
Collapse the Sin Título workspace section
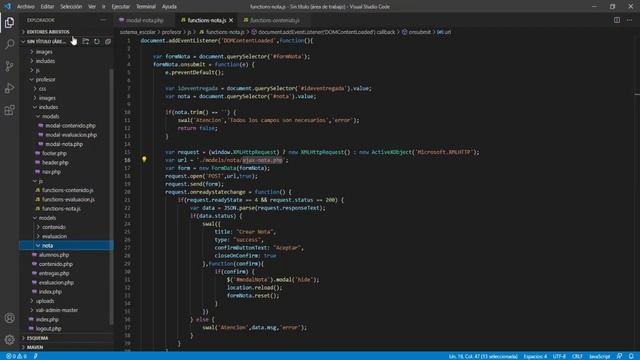46,42
